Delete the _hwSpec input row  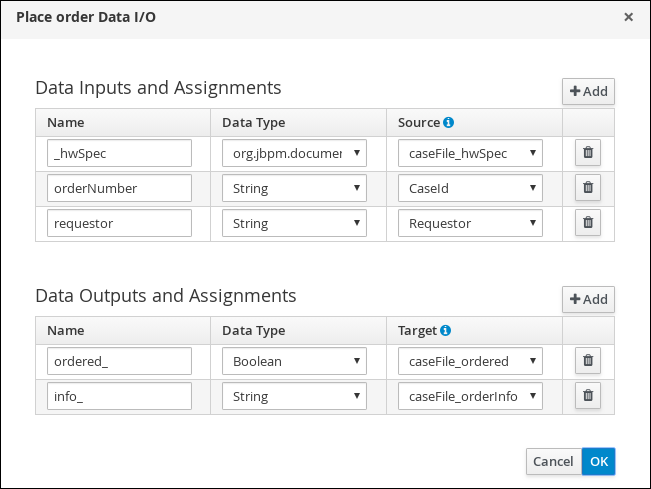tap(587, 153)
